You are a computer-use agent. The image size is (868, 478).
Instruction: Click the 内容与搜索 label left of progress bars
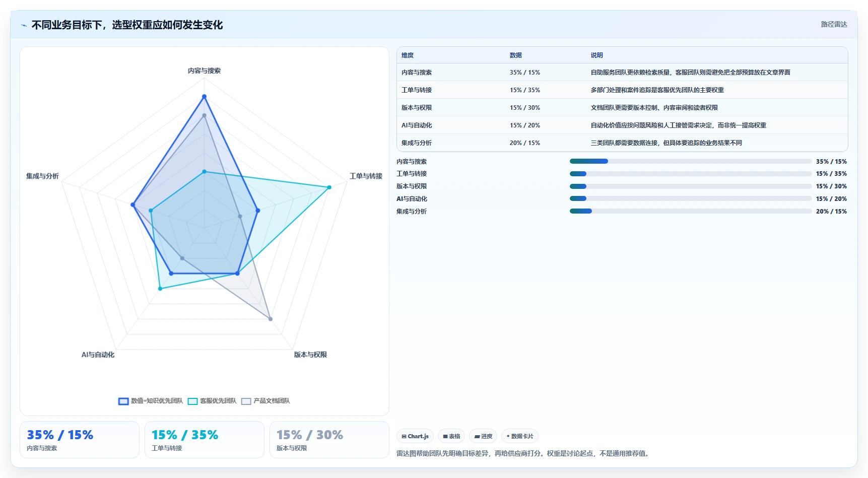[412, 162]
